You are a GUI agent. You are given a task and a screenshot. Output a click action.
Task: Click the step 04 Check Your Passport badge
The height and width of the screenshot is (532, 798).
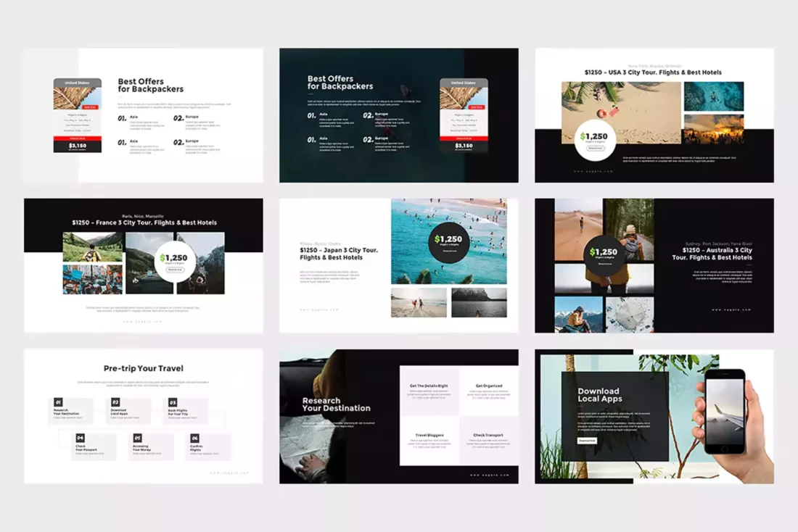(80, 438)
